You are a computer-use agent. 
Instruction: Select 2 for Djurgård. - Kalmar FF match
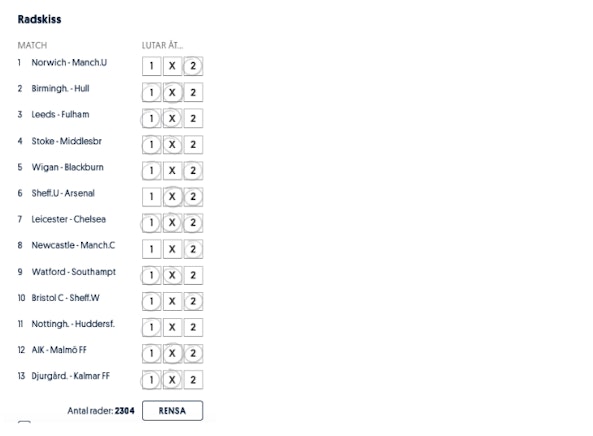[x=193, y=380]
